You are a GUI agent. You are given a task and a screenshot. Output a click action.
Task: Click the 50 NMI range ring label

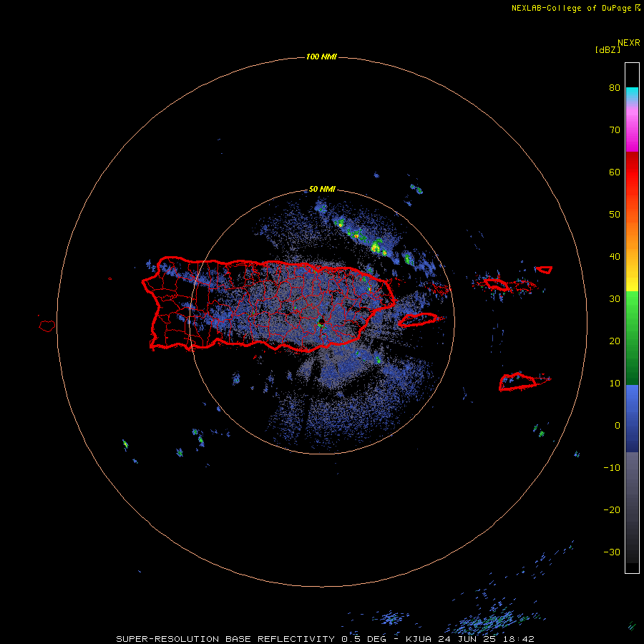click(322, 189)
